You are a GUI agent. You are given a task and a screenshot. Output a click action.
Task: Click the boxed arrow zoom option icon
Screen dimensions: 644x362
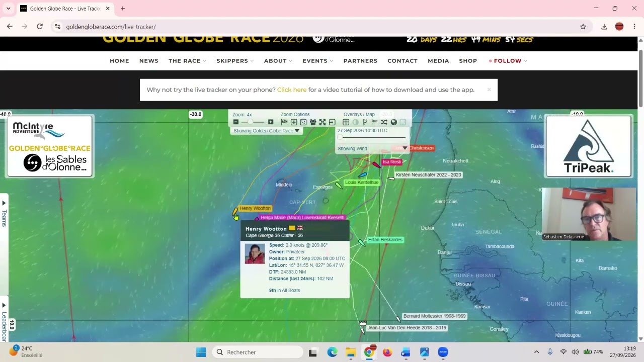tap(332, 122)
